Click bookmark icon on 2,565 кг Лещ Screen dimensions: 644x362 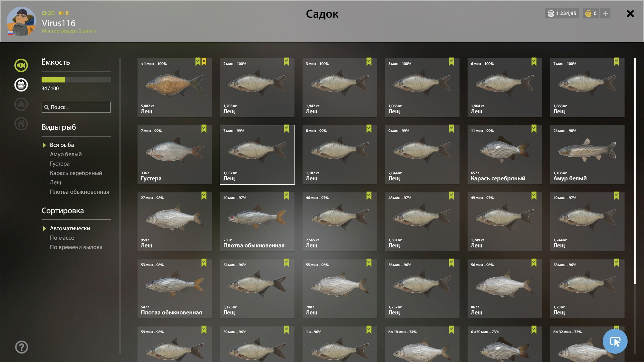coord(369,196)
